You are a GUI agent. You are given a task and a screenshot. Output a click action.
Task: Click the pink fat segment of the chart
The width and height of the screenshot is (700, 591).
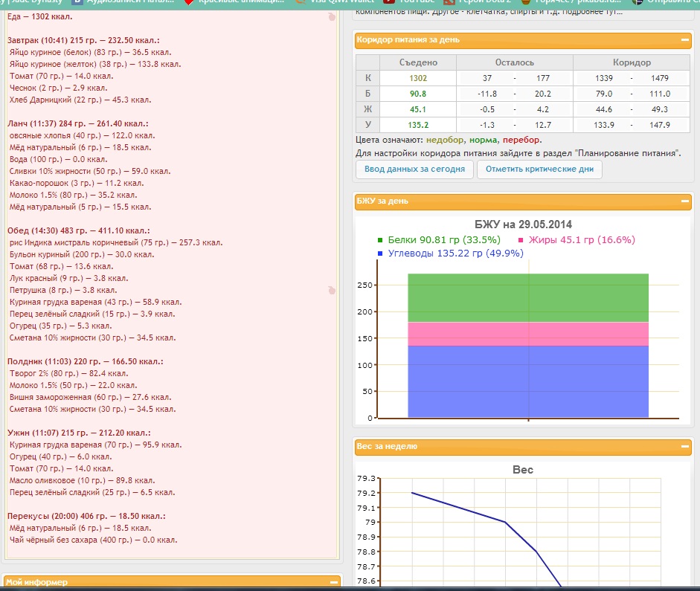point(528,334)
